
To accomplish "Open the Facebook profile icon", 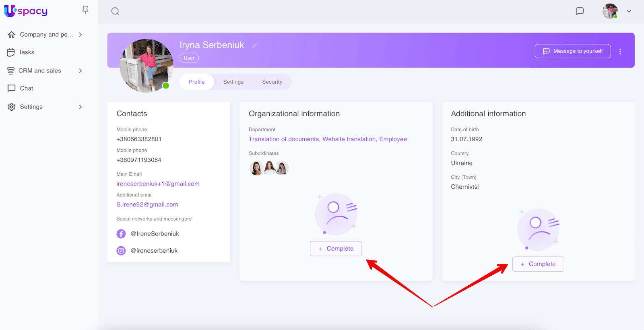I will (x=121, y=234).
